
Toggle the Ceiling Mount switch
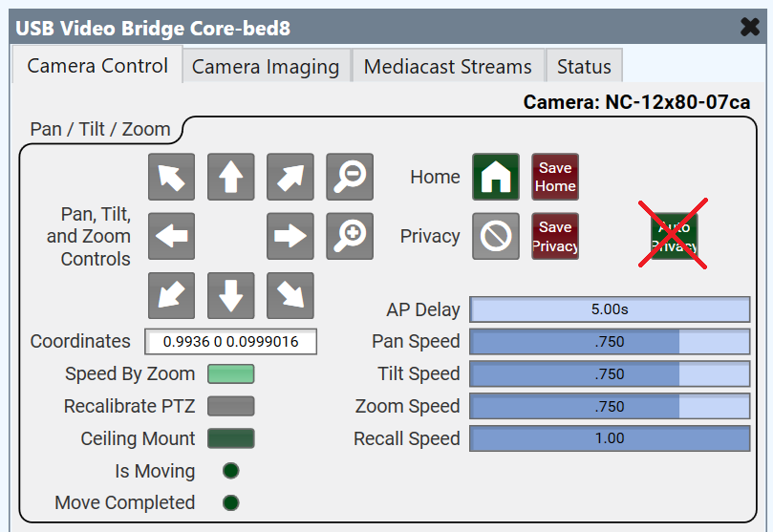pyautogui.click(x=231, y=438)
